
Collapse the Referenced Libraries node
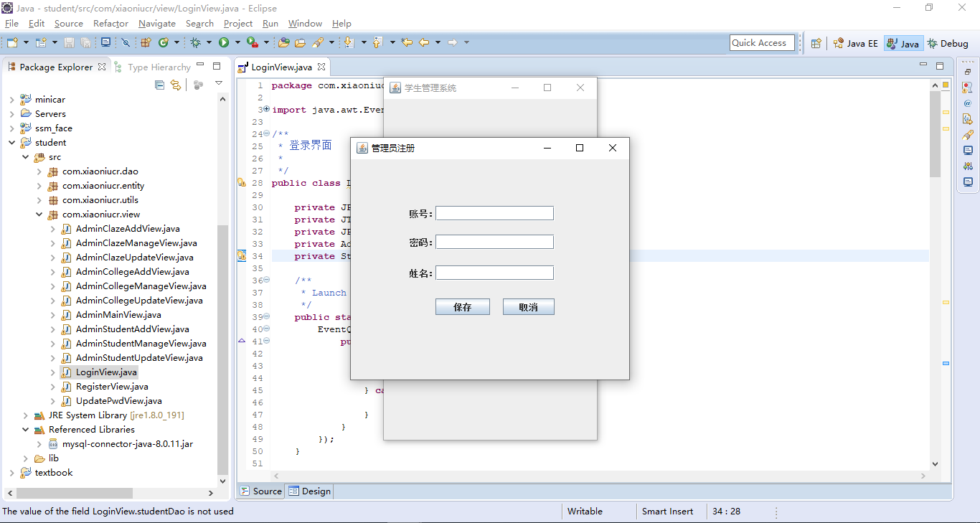pyautogui.click(x=25, y=430)
